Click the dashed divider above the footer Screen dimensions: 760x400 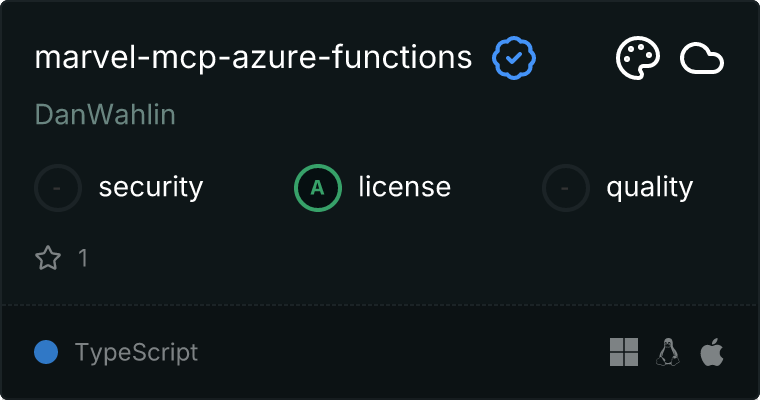pyautogui.click(x=380, y=304)
